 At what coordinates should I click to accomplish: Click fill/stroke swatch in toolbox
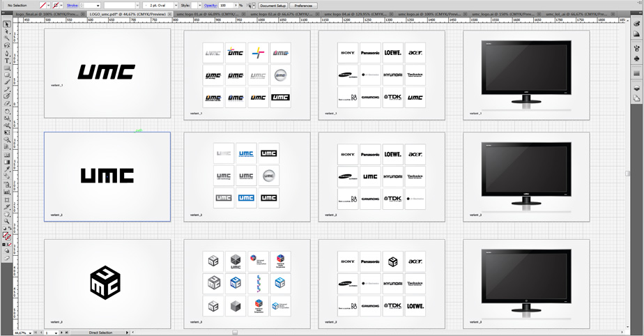coord(6,236)
